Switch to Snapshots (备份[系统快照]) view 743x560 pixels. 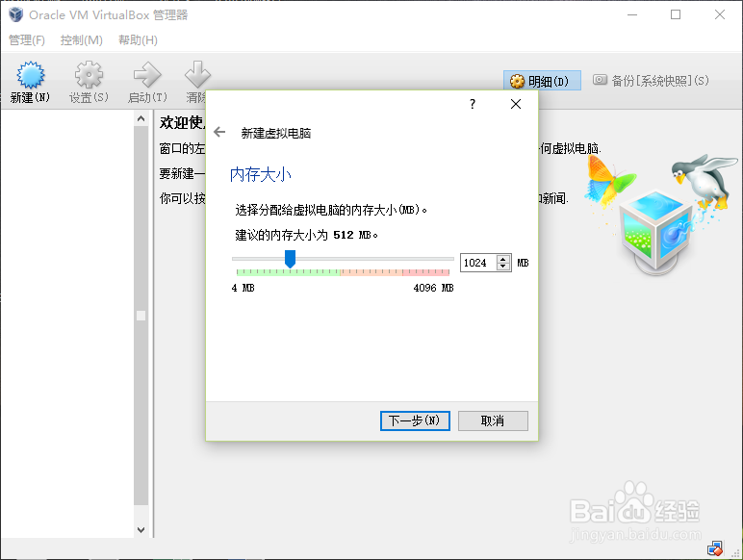tap(651, 81)
